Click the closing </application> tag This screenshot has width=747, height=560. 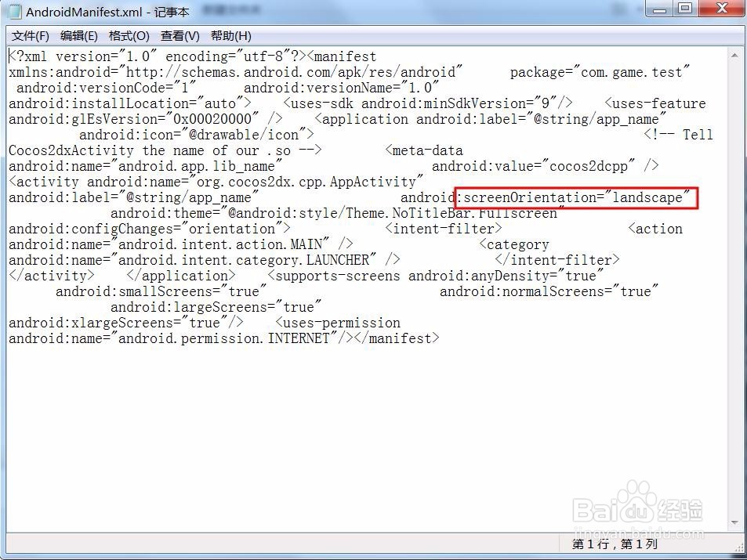coord(181,276)
